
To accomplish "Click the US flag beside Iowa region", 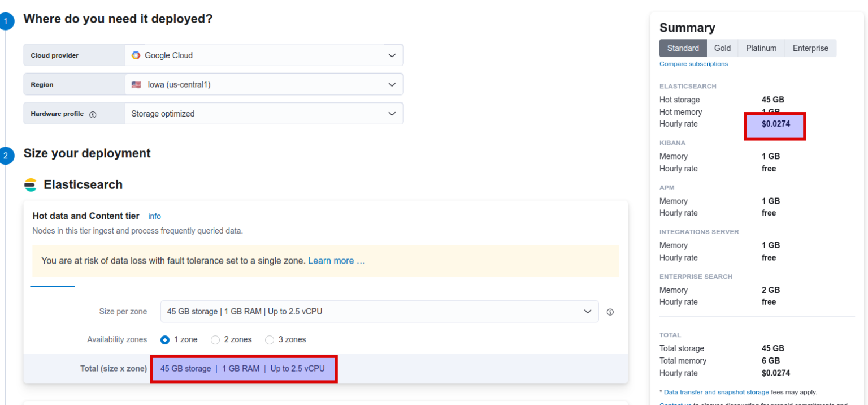I will [136, 84].
